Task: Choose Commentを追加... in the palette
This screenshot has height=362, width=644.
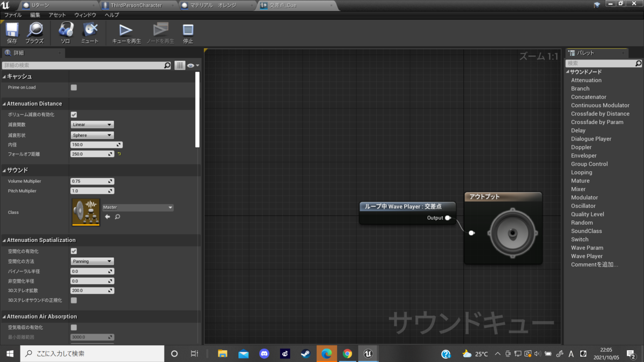Action: tap(595, 264)
